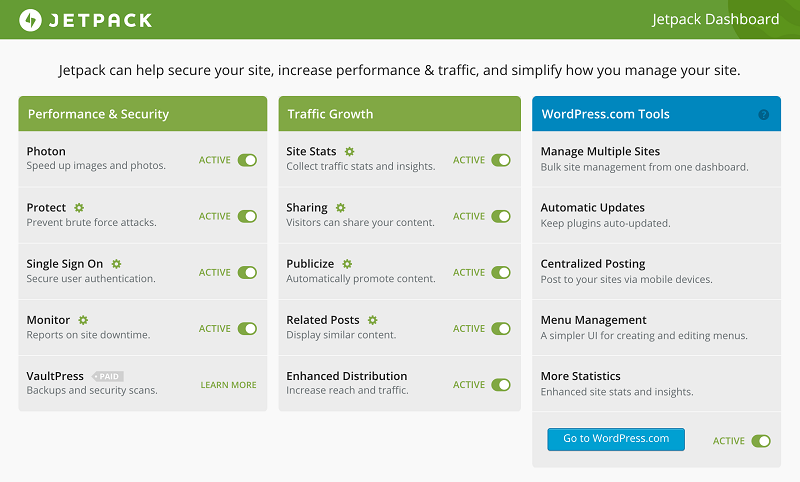Open the Automatic Updates item

point(592,208)
